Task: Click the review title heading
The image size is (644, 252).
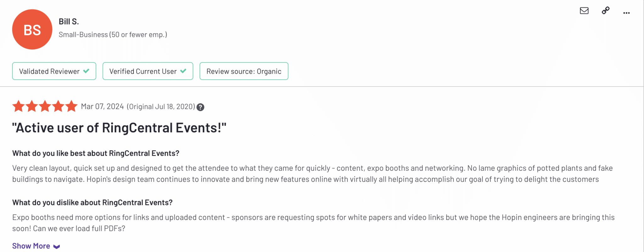Action: [x=119, y=128]
